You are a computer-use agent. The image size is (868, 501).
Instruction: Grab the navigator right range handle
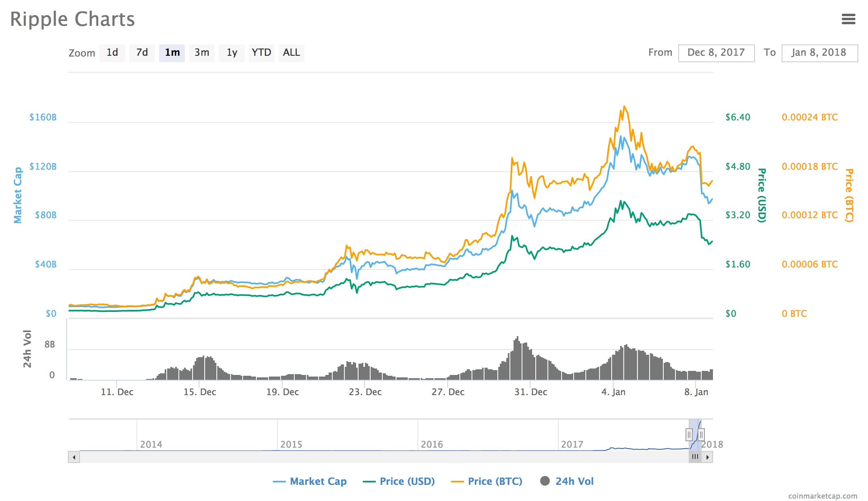(x=701, y=435)
